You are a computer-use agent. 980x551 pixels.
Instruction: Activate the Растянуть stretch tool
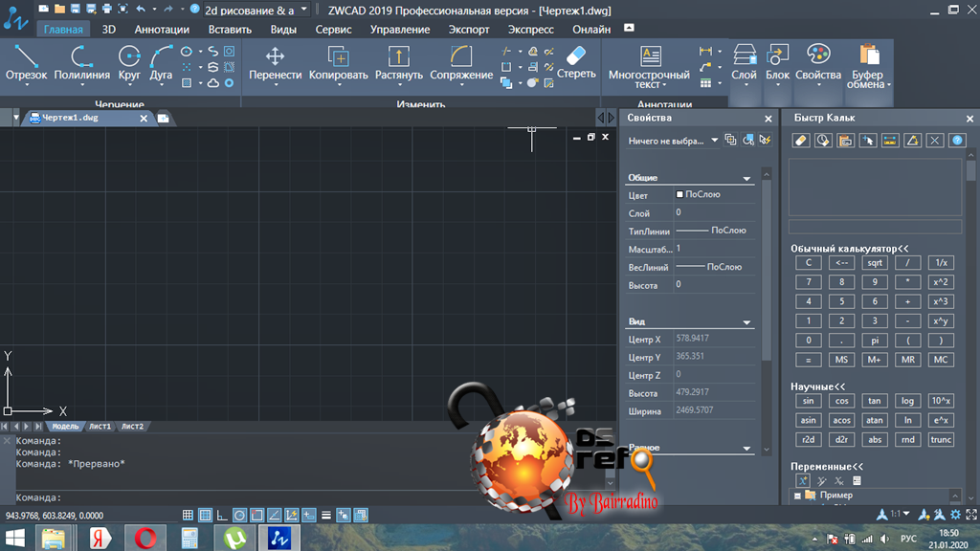click(399, 63)
